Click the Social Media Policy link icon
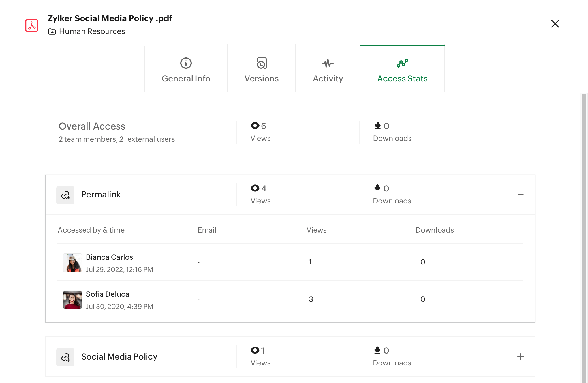Image resolution: width=588 pixels, height=383 pixels. pyautogui.click(x=65, y=357)
